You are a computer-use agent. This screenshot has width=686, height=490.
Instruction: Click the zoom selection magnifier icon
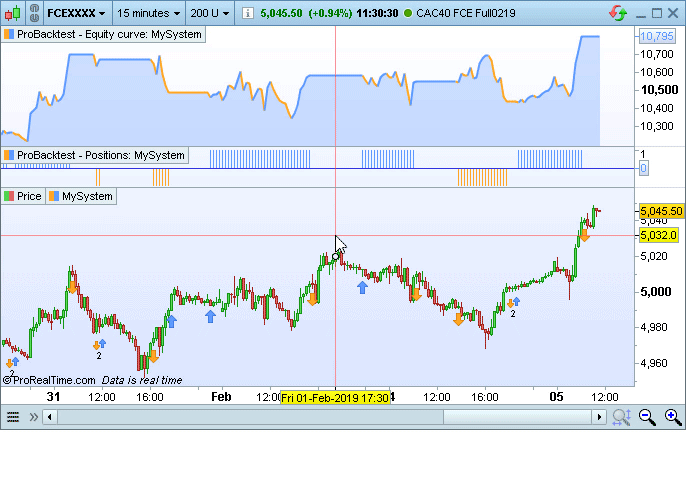pos(621,417)
